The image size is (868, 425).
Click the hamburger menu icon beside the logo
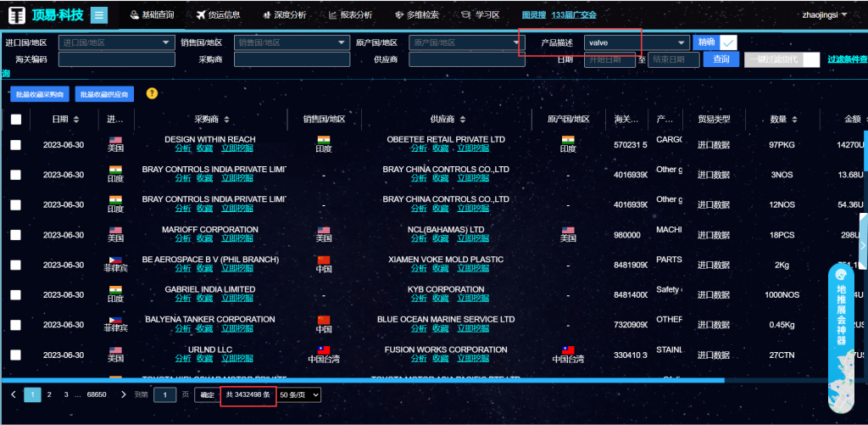pos(99,15)
